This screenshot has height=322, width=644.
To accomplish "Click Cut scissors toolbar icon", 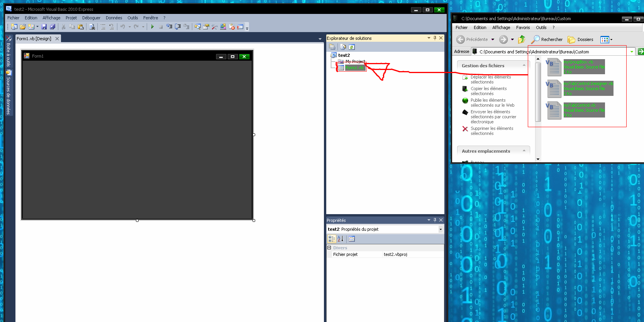I will pyautogui.click(x=64, y=27).
